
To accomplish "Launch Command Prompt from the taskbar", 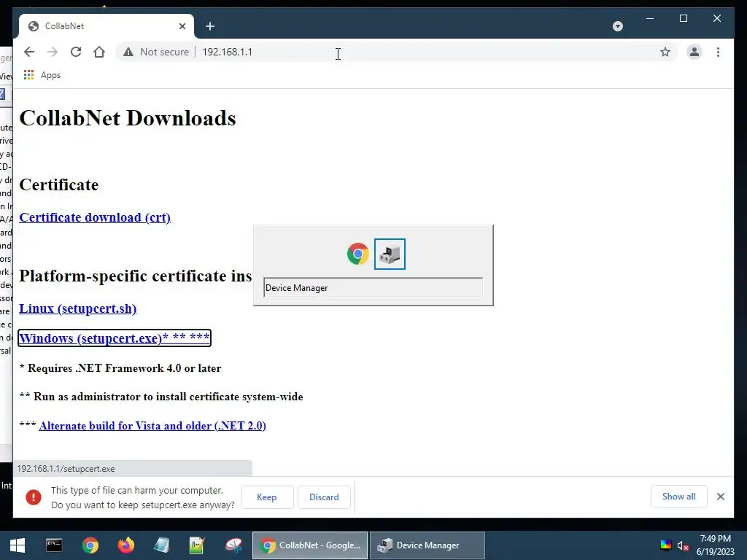I will coord(54,545).
